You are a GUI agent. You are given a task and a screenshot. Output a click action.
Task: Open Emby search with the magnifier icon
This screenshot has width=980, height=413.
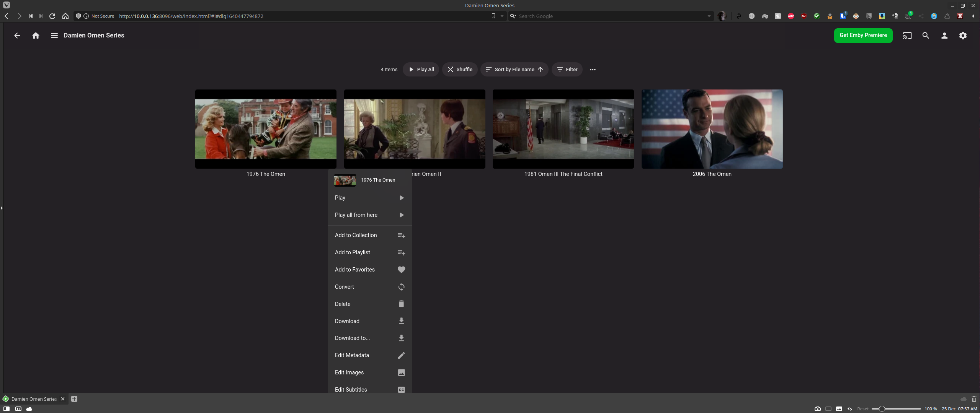pos(926,35)
